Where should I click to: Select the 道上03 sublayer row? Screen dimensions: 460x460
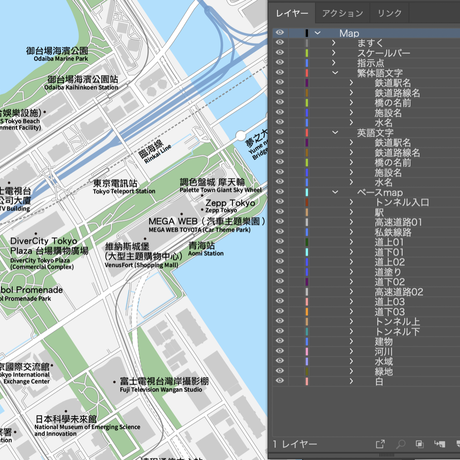(x=366, y=301)
